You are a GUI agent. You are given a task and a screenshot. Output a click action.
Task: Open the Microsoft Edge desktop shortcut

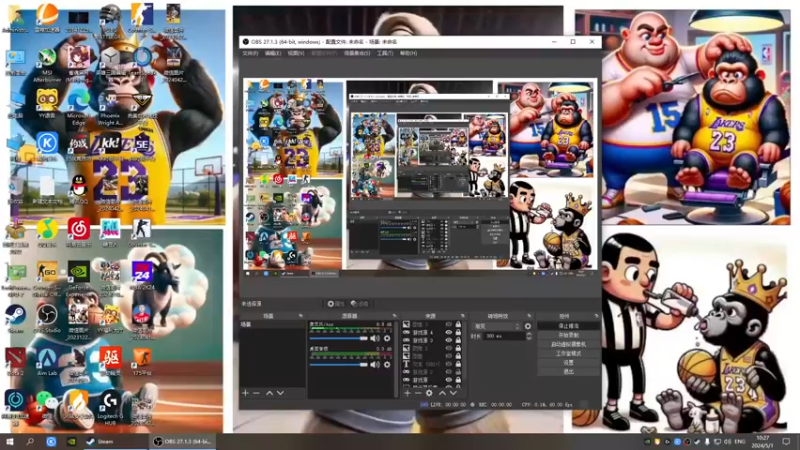click(78, 106)
